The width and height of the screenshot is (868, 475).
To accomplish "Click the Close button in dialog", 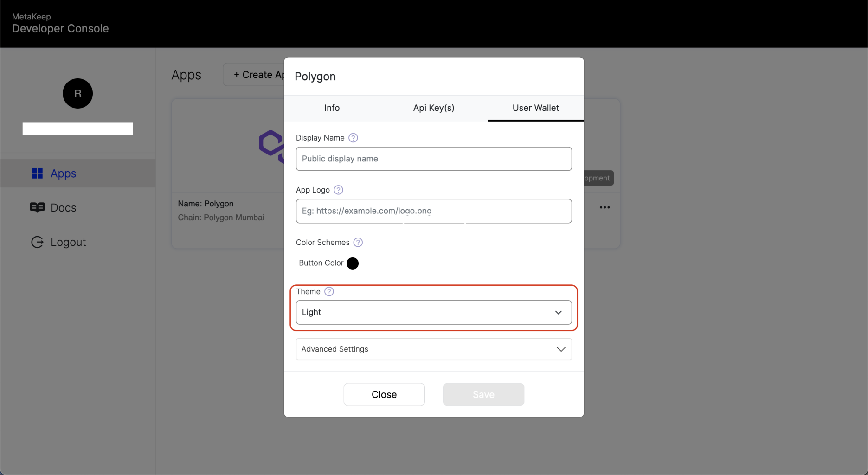I will 384,394.
